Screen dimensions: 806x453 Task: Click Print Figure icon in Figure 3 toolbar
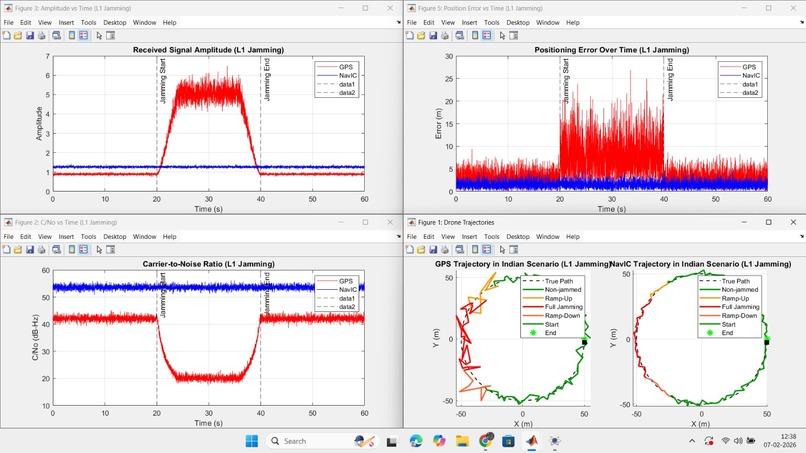[42, 35]
